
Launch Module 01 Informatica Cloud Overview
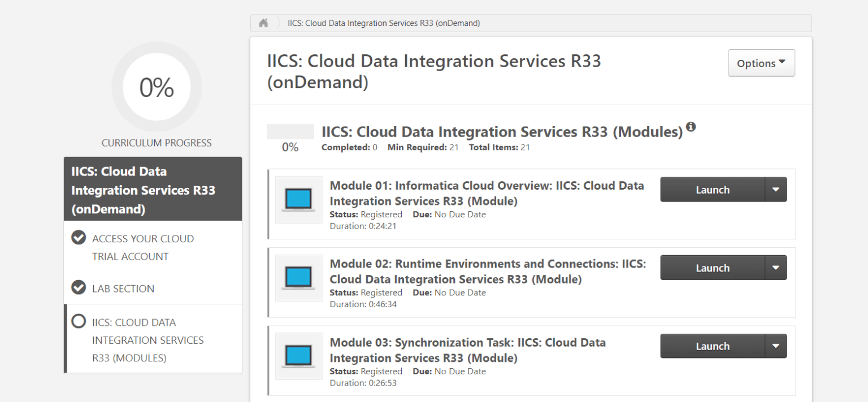[x=713, y=189]
